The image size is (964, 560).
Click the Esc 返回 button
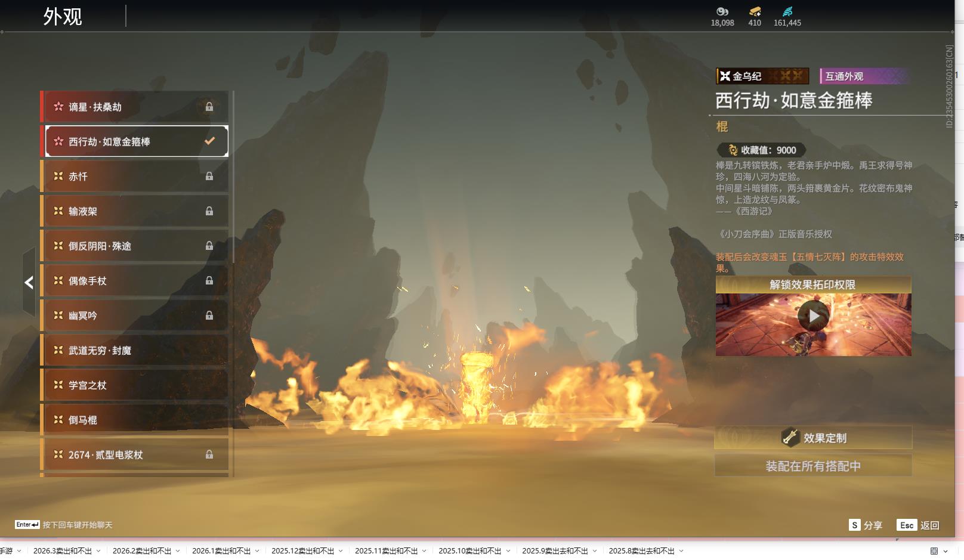[x=918, y=525]
